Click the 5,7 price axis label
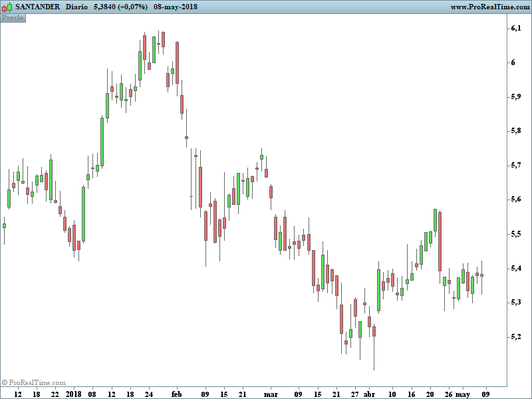The height and width of the screenshot is (399, 532). [x=516, y=166]
